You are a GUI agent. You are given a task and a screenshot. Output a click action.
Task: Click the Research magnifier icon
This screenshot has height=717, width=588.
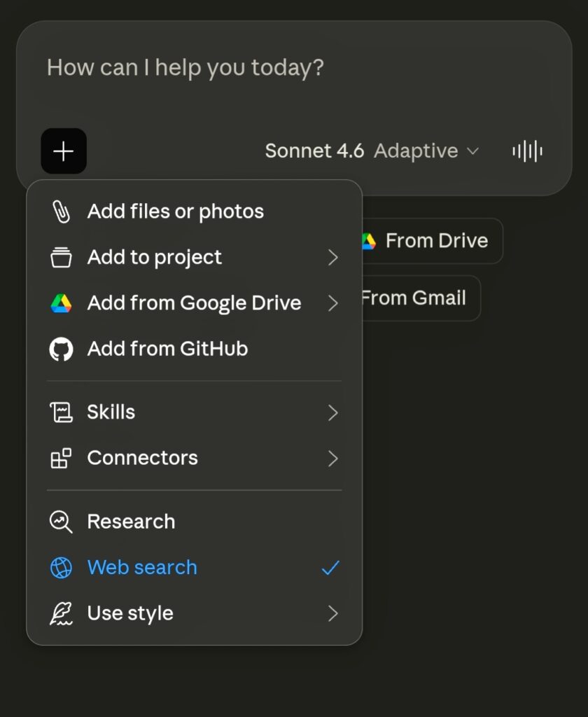61,522
